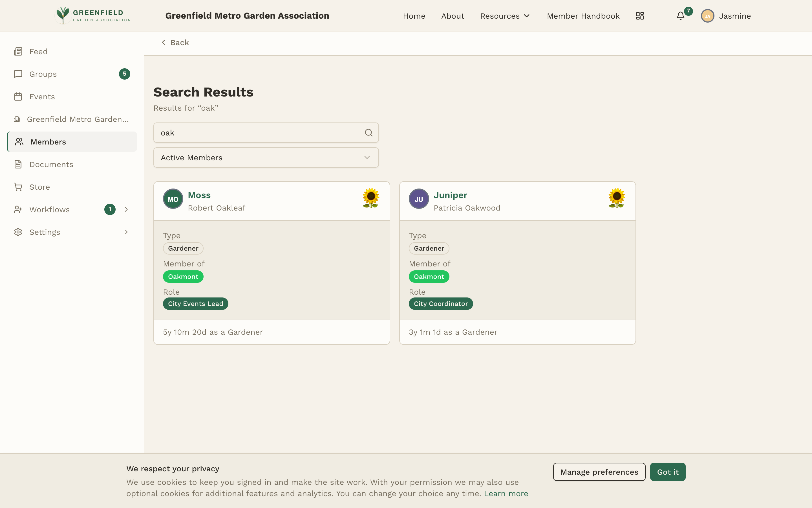The width and height of the screenshot is (812, 508).
Task: Click Oakmont tag on Moss card
Action: coord(183,277)
